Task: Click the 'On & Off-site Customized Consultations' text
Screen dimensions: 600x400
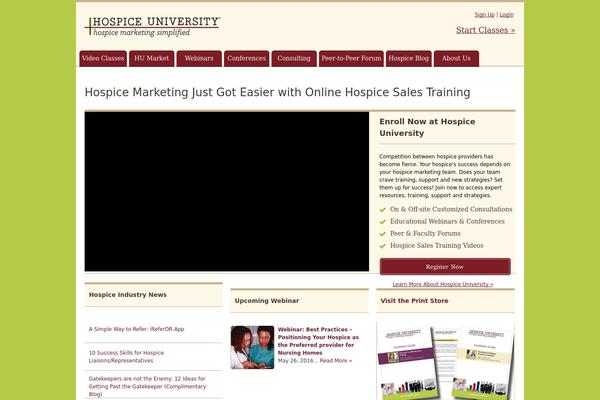Action: [x=451, y=209]
